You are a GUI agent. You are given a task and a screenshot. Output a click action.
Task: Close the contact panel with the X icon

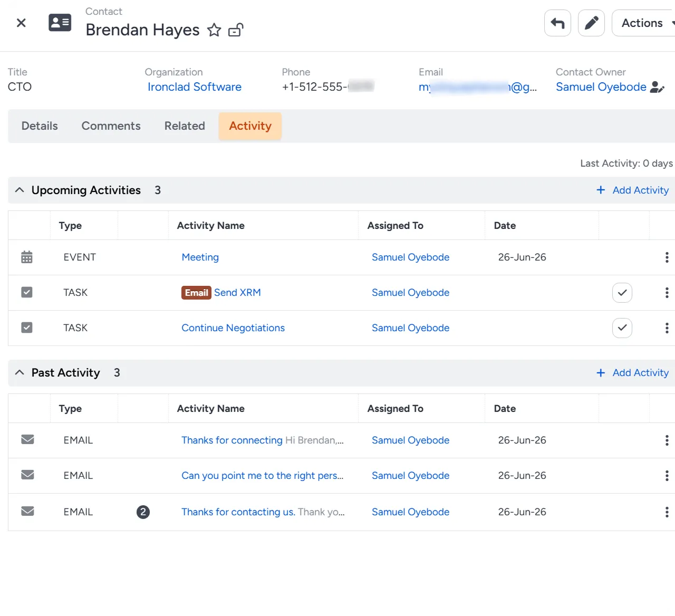[21, 23]
